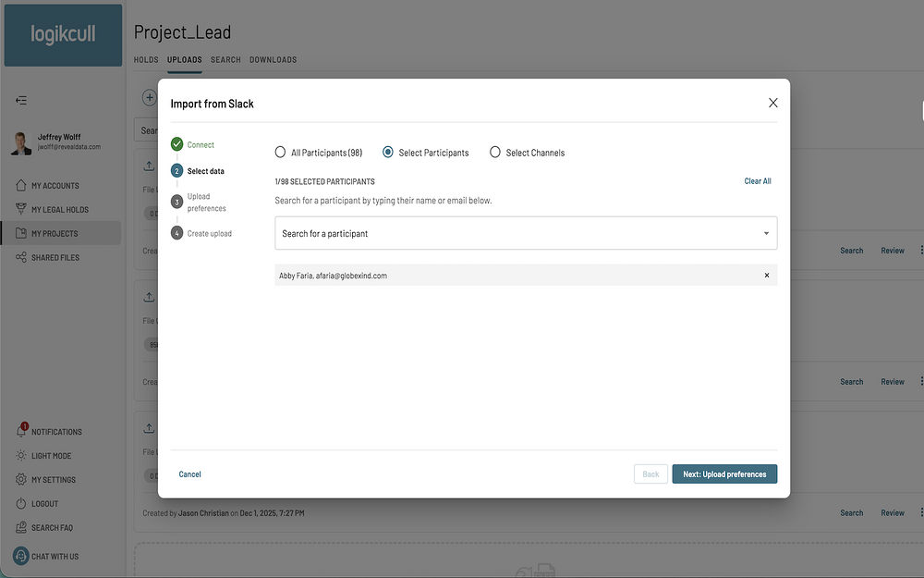Remove Abby Faria from selected participants

pos(767,276)
